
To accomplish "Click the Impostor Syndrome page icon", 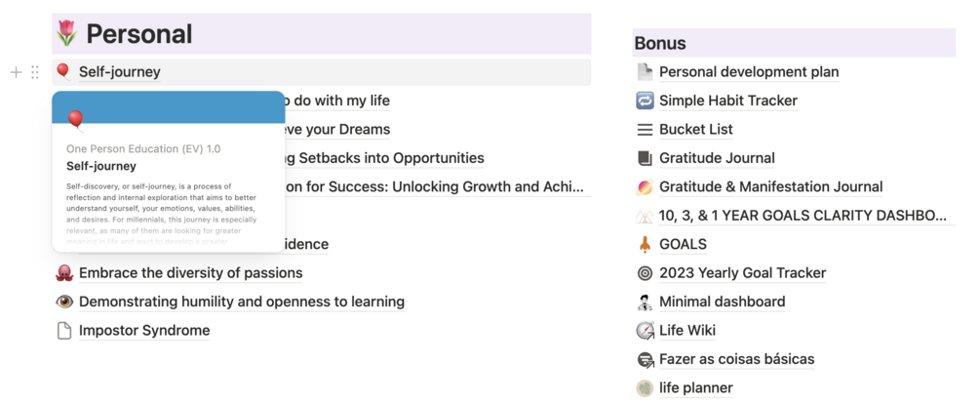I will coord(64,331).
